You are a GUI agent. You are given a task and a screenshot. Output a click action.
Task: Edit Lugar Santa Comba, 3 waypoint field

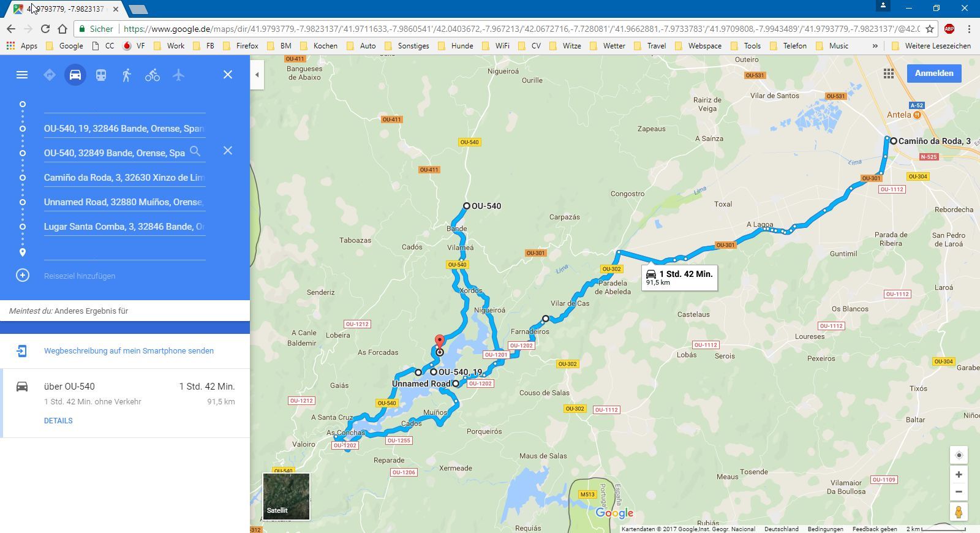(124, 227)
